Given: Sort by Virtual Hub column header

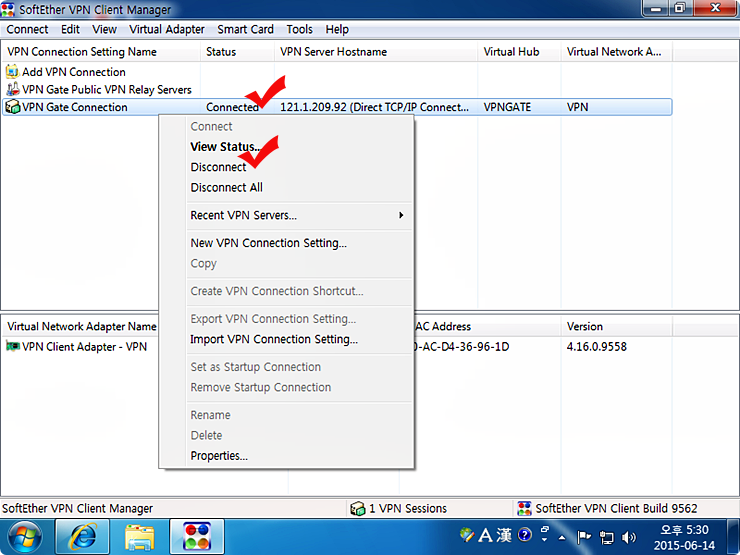Looking at the screenshot, I should point(519,52).
